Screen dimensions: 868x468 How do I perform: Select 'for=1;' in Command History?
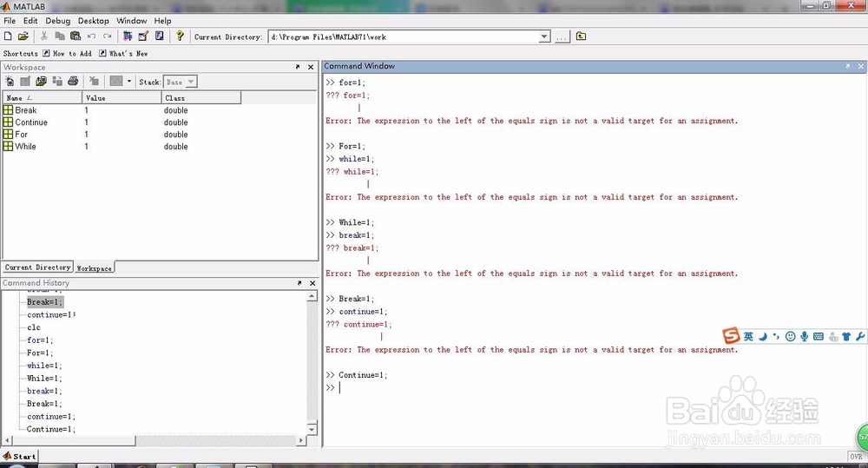[x=40, y=340]
